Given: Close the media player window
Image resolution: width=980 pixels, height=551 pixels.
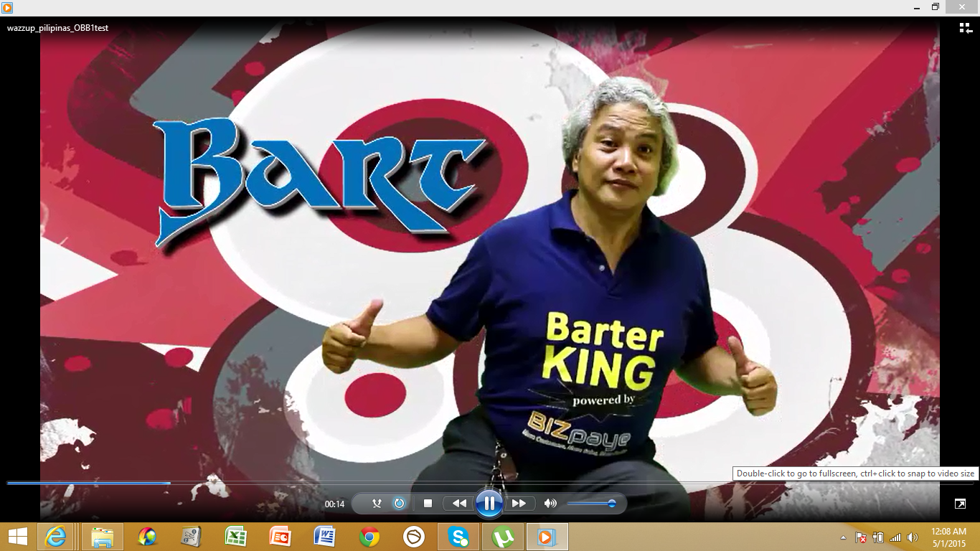Looking at the screenshot, I should (962, 6).
